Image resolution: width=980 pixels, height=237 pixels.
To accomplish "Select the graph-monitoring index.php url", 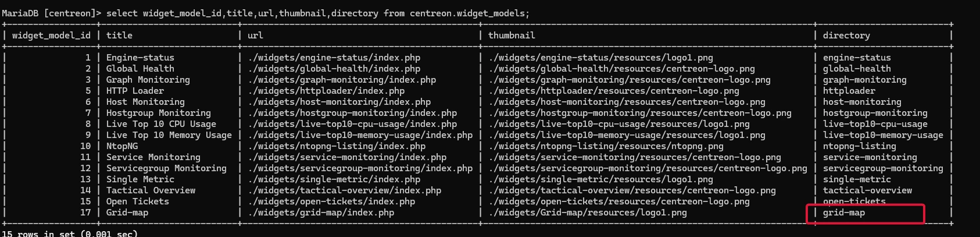I will pyautogui.click(x=342, y=80).
